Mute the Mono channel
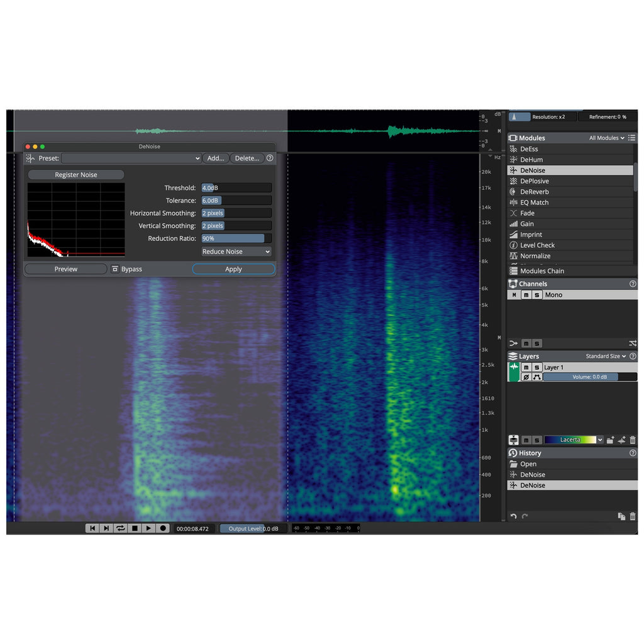This screenshot has height=644, width=644. coord(526,295)
